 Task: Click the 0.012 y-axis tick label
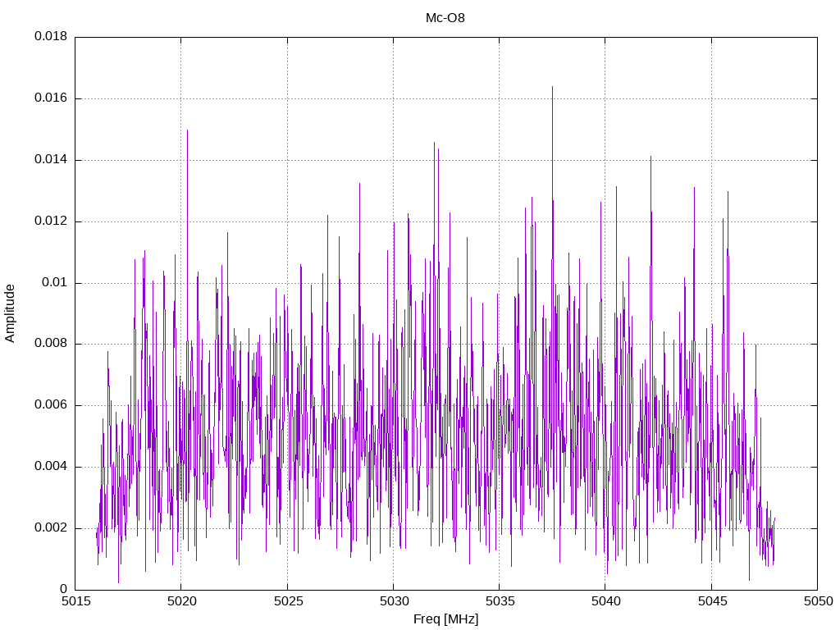tap(51, 221)
